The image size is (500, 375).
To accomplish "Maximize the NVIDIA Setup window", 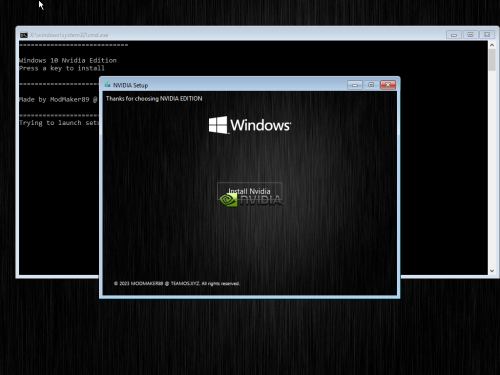I will click(x=371, y=85).
